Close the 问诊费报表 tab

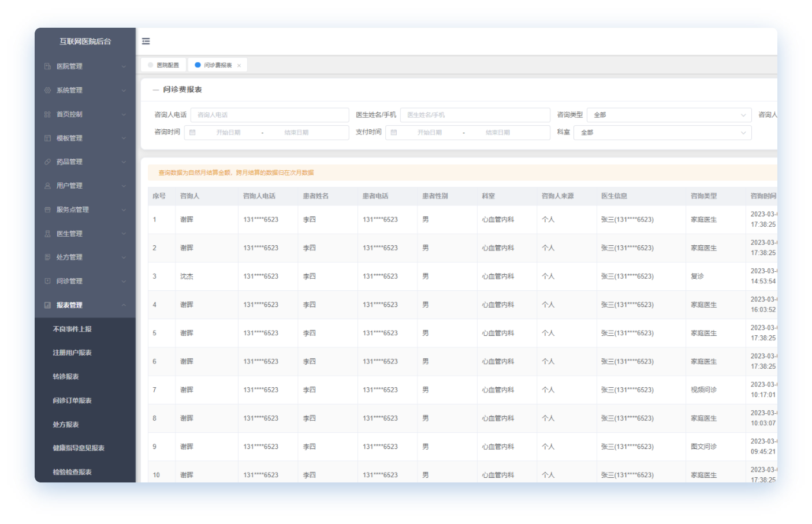tap(239, 66)
